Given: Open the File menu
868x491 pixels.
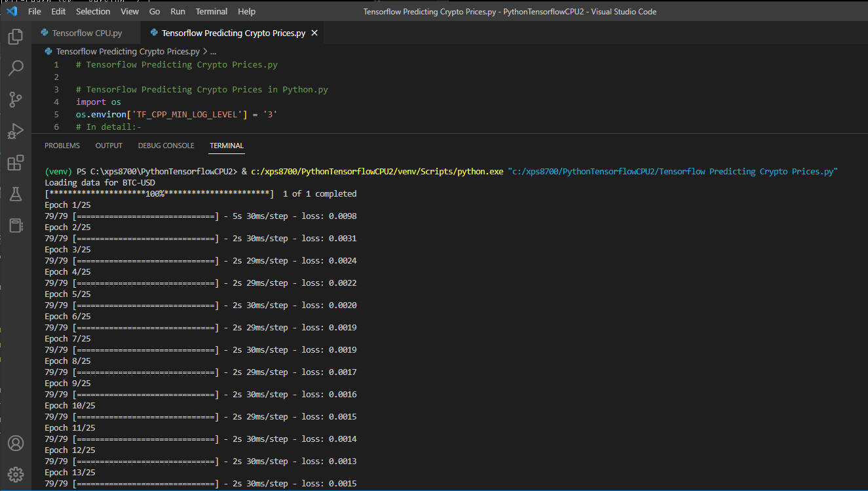Looking at the screenshot, I should tap(35, 11).
